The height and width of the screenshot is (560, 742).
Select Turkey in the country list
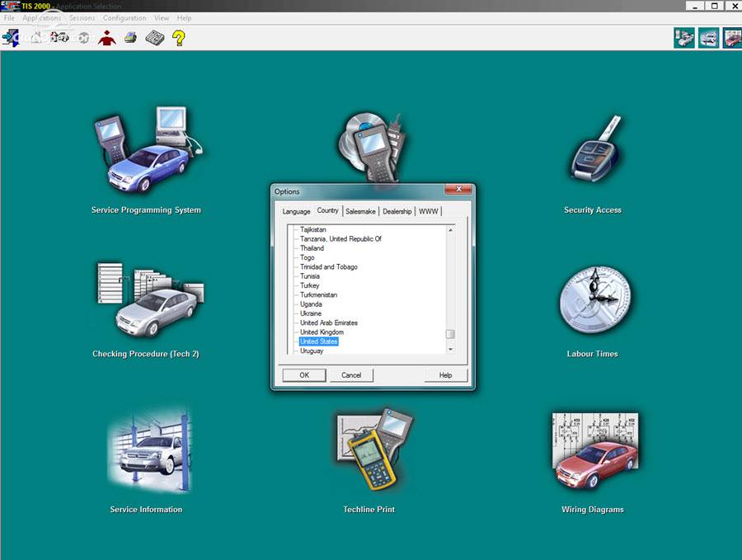coord(309,285)
